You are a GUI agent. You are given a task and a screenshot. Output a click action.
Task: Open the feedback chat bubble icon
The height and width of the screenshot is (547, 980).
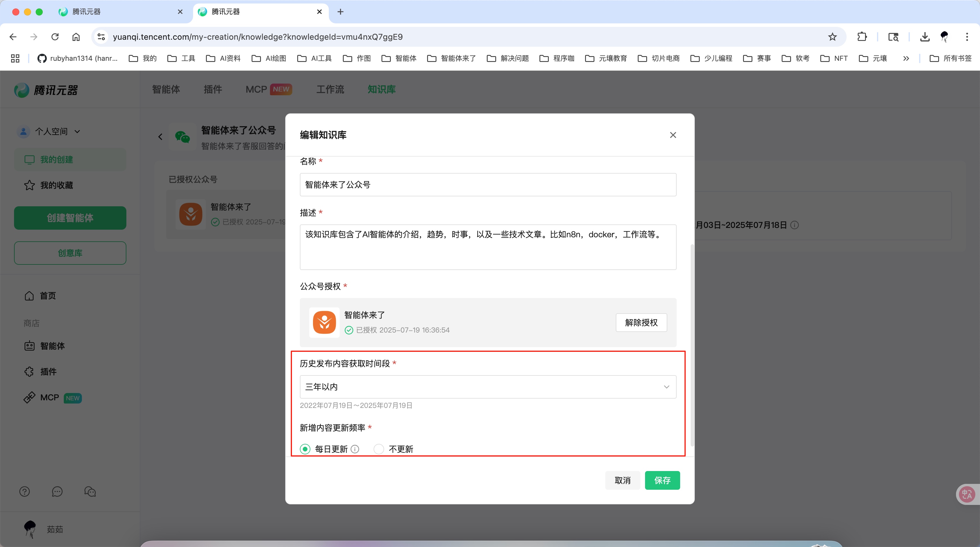57,491
